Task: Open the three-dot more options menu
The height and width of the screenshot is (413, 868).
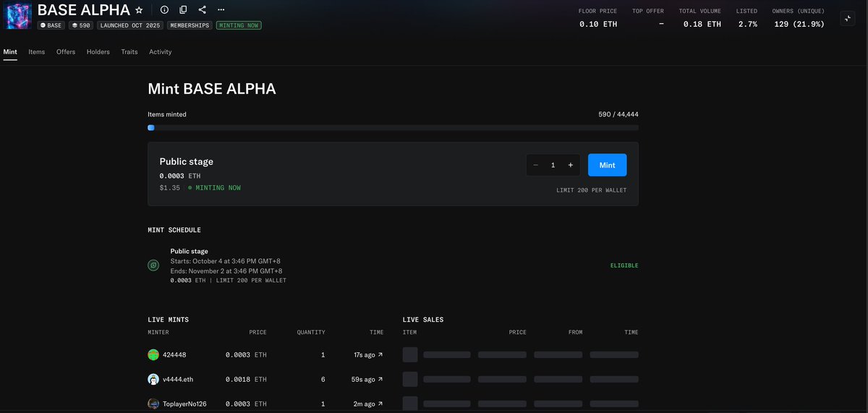Action: pos(221,10)
